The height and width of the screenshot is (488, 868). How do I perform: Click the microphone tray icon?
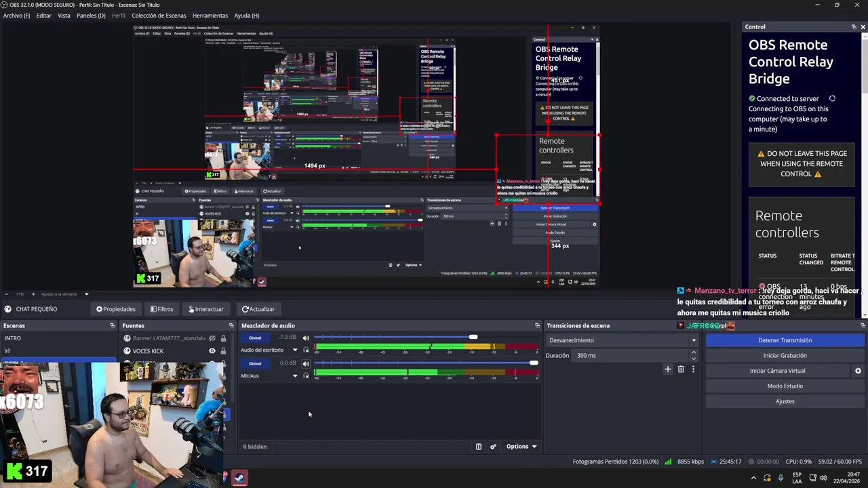[781, 478]
